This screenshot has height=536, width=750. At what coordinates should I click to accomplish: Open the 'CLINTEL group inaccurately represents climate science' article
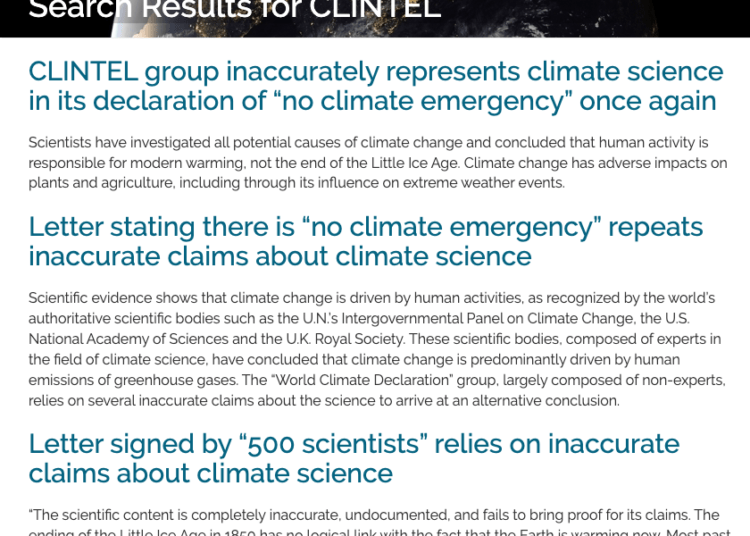[x=376, y=86]
